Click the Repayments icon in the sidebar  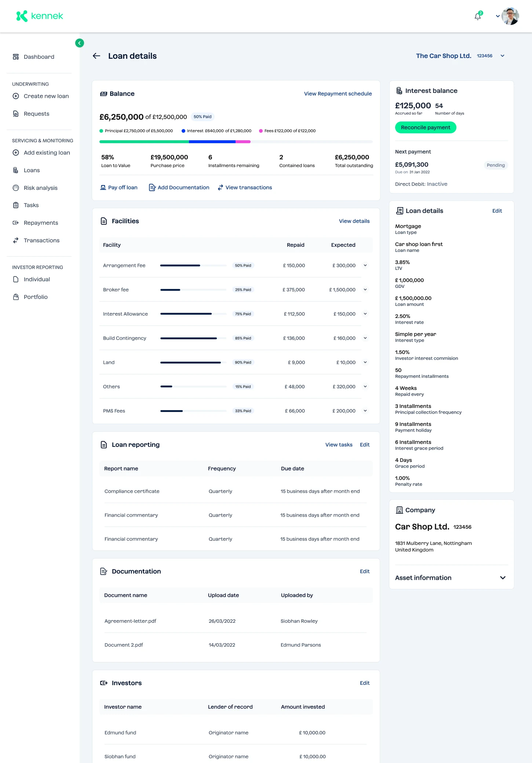16,223
